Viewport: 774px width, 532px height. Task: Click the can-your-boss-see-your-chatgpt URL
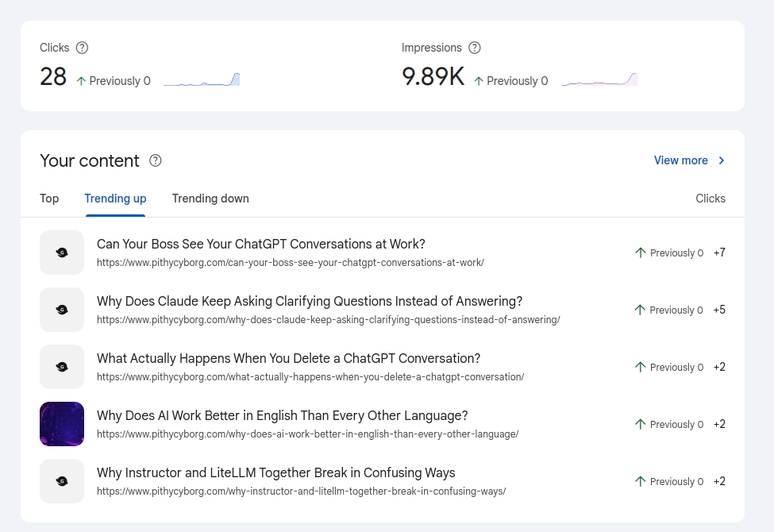pyautogui.click(x=291, y=263)
